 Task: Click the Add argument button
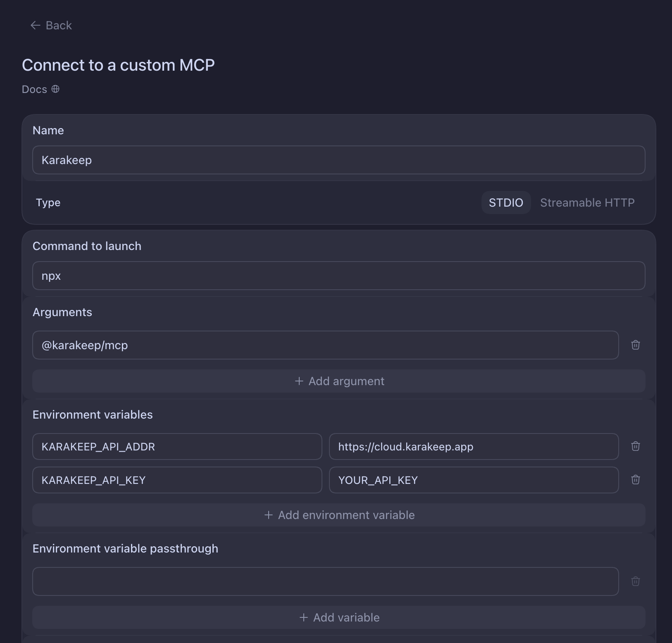pyautogui.click(x=339, y=381)
